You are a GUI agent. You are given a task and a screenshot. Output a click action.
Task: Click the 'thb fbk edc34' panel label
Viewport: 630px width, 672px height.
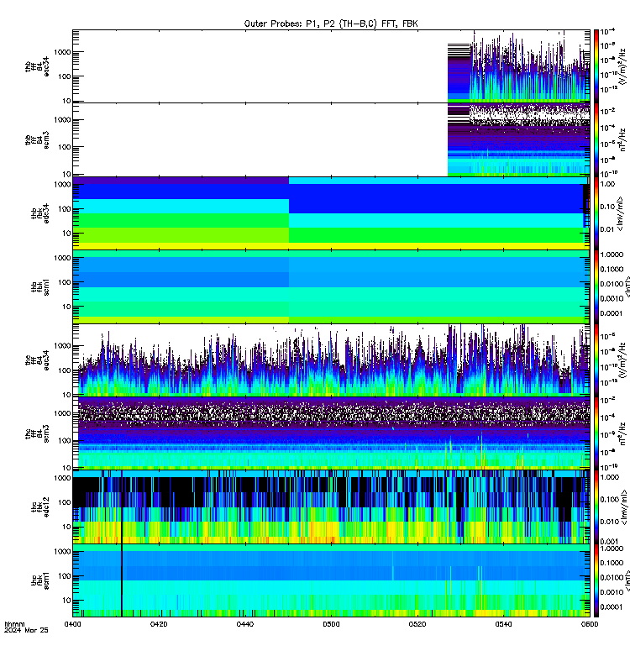[40, 213]
